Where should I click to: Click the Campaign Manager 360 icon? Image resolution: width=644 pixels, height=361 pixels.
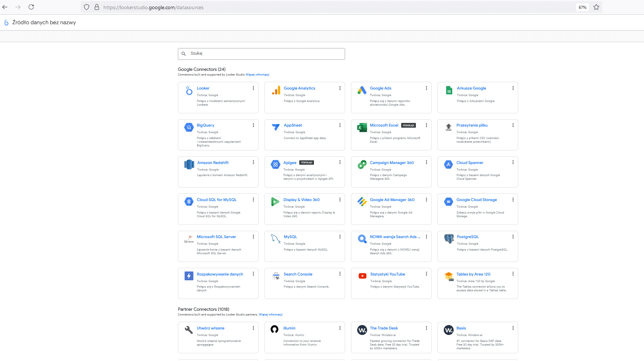(x=362, y=165)
